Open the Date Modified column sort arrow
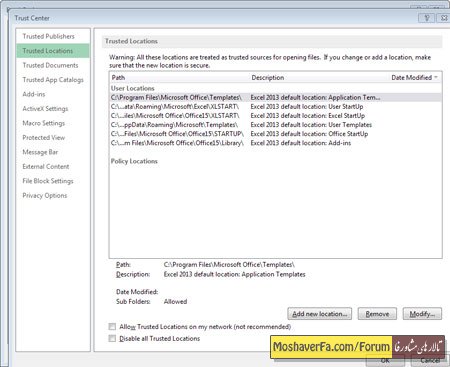 pos(436,78)
